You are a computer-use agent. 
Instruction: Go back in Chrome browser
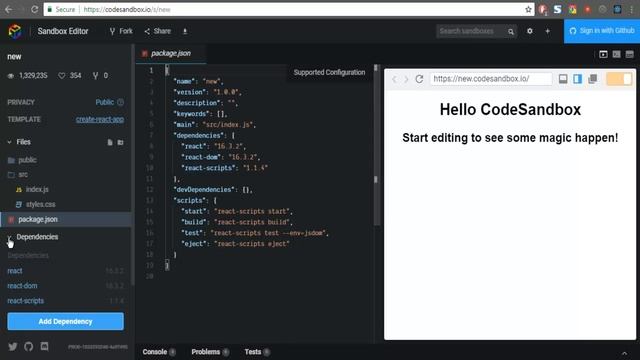click(x=8, y=9)
